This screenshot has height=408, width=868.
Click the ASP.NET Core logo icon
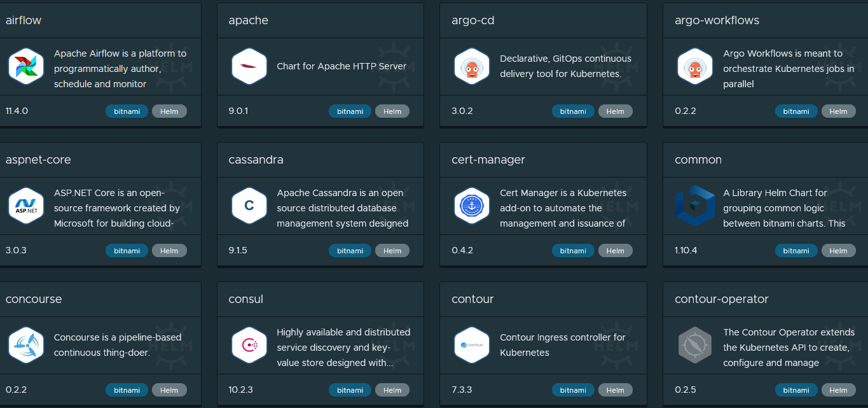(x=26, y=206)
